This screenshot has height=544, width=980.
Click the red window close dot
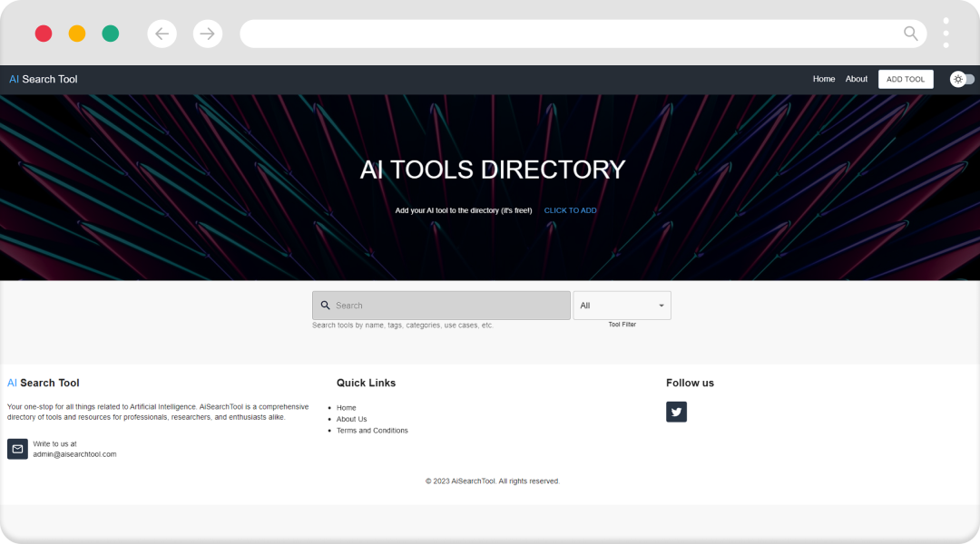coord(44,34)
